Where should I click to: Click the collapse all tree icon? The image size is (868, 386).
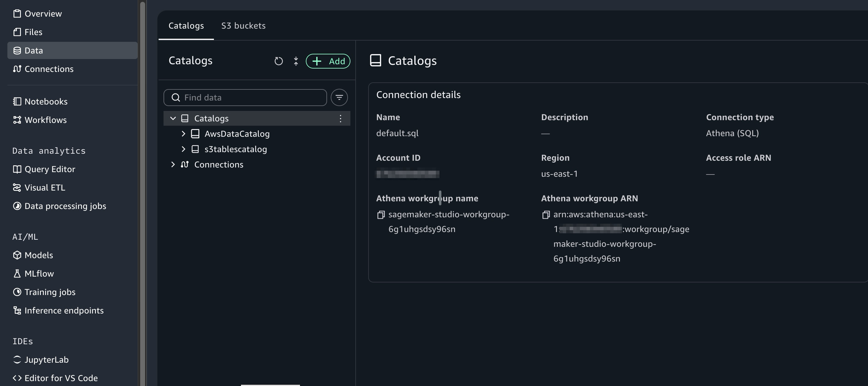[x=295, y=61]
